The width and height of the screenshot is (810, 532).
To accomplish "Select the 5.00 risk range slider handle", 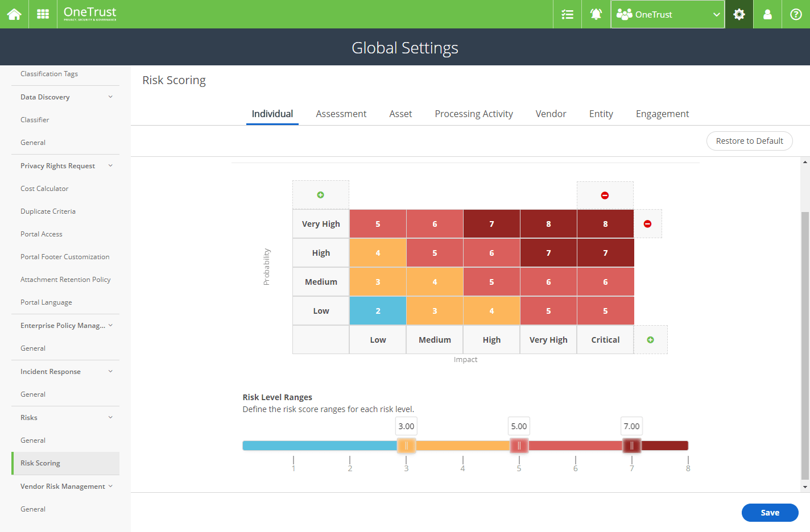I will (x=519, y=446).
